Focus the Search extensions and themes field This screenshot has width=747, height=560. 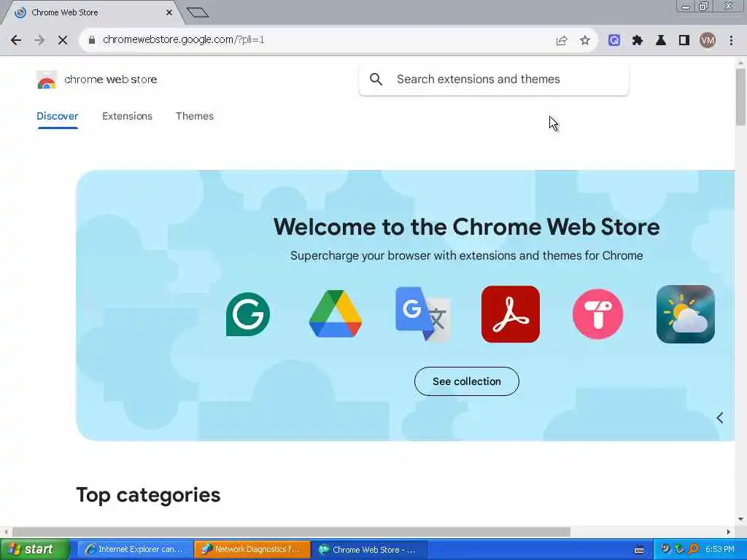click(x=494, y=79)
